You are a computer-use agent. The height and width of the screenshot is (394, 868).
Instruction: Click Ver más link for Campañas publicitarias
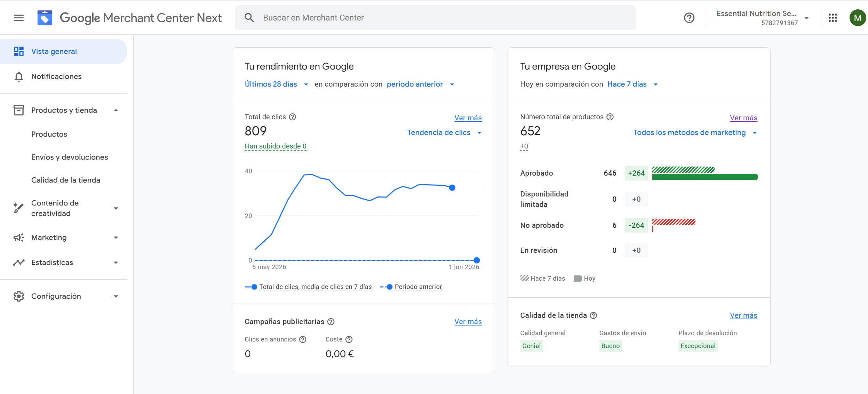coord(468,322)
